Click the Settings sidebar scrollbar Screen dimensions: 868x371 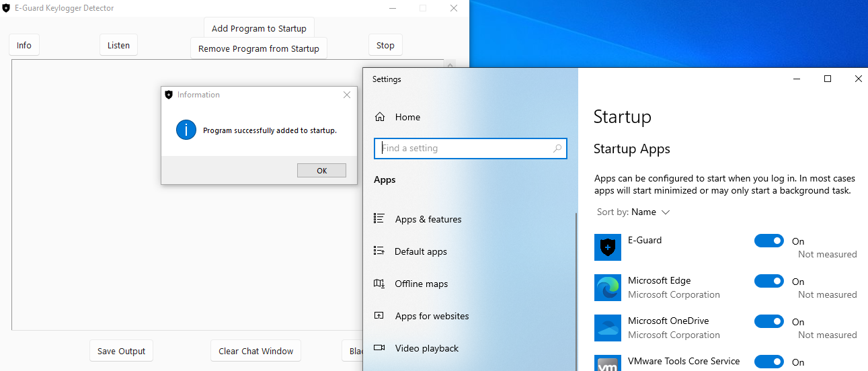click(575, 292)
